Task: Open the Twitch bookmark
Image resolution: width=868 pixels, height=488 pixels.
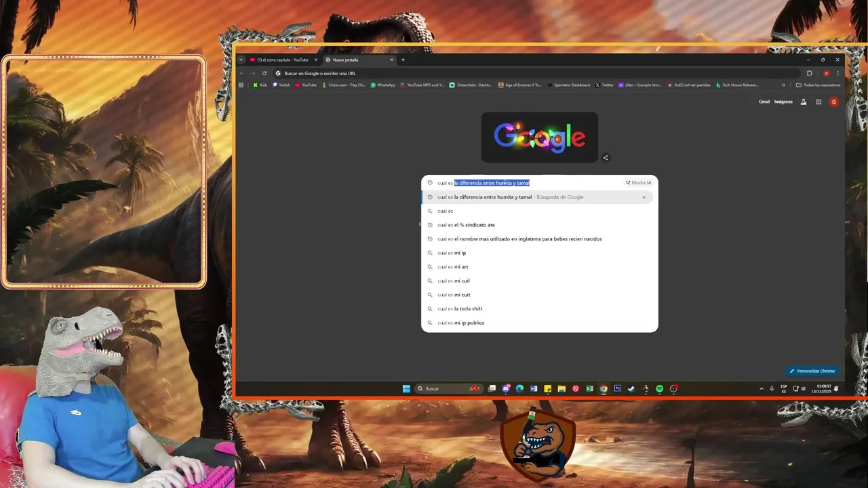Action: [280, 85]
